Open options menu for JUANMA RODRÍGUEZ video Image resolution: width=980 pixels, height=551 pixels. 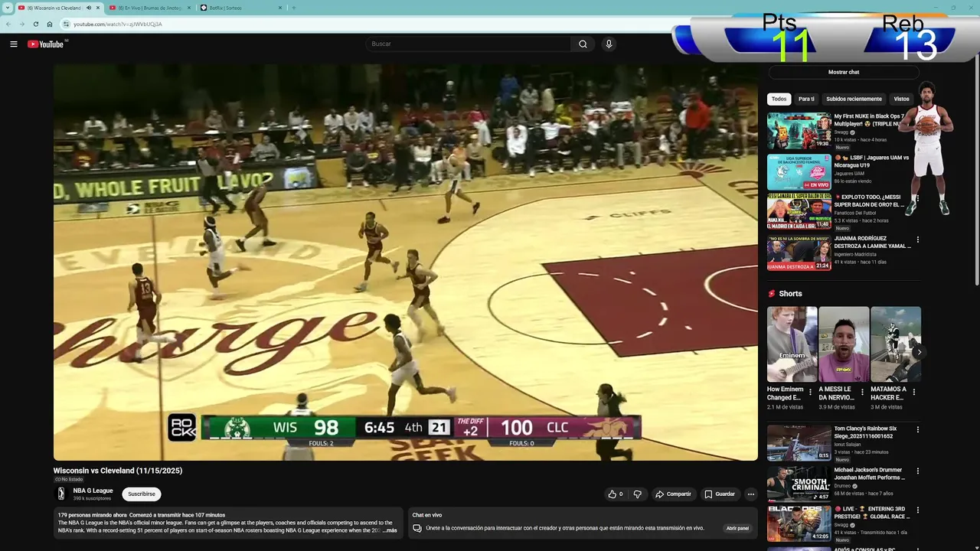click(x=917, y=240)
